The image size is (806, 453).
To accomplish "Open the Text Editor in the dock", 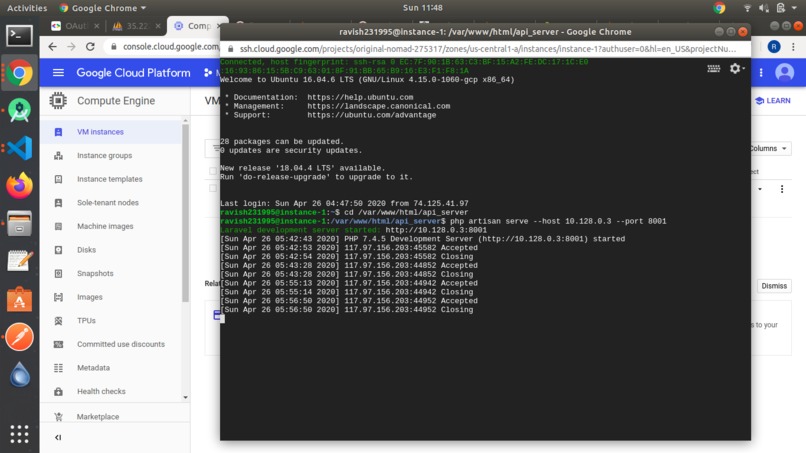I will click(19, 261).
